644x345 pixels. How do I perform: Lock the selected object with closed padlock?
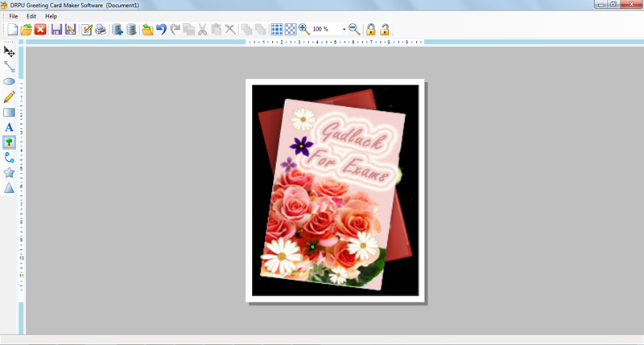[371, 29]
